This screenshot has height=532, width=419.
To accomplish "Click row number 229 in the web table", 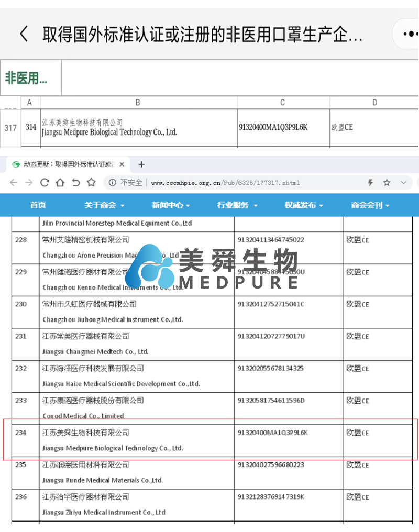I will click(21, 272).
